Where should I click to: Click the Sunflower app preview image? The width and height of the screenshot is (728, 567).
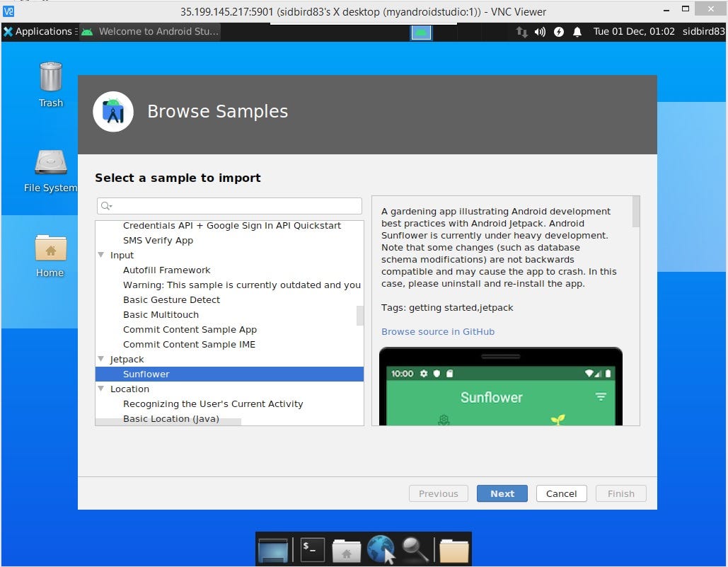click(500, 386)
